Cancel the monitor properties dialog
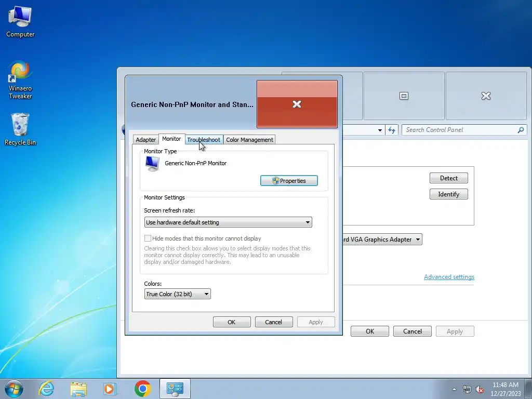 pyautogui.click(x=274, y=322)
